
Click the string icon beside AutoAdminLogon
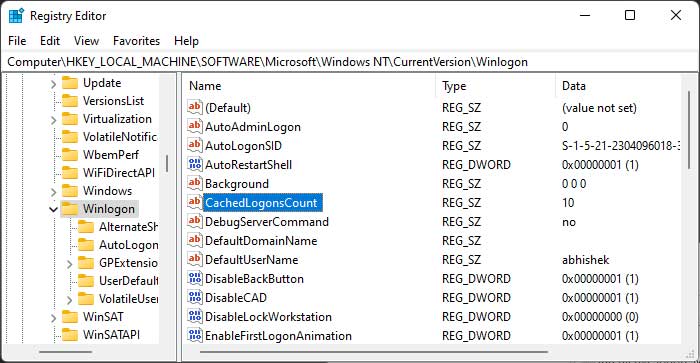(x=195, y=126)
